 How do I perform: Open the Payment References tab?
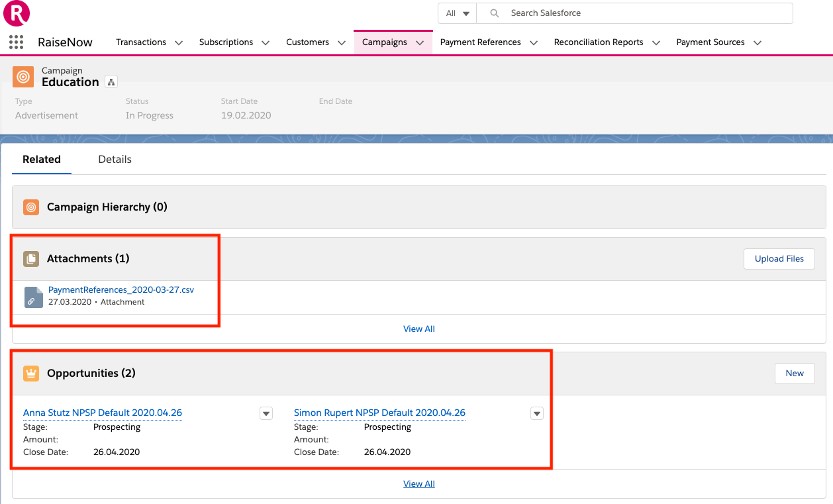tap(481, 42)
